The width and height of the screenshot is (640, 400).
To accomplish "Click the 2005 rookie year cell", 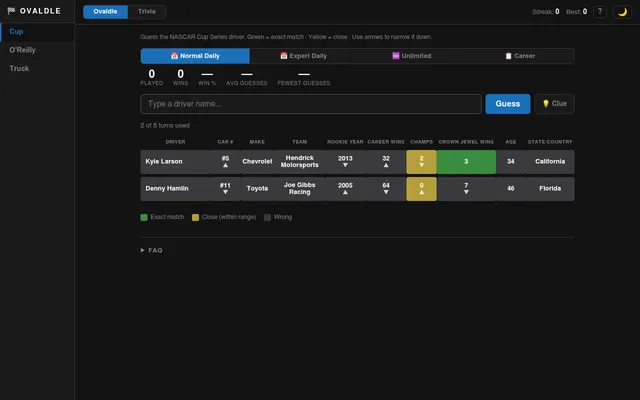I will pos(345,189).
